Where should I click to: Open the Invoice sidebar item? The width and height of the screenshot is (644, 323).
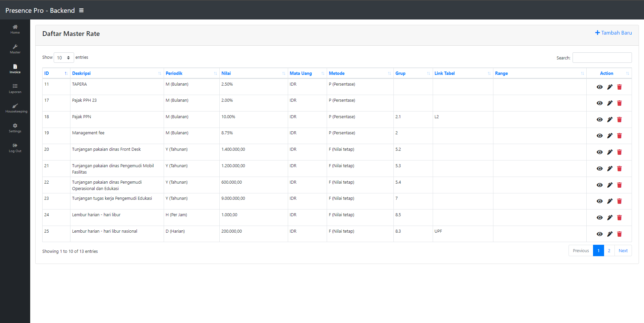[15, 69]
